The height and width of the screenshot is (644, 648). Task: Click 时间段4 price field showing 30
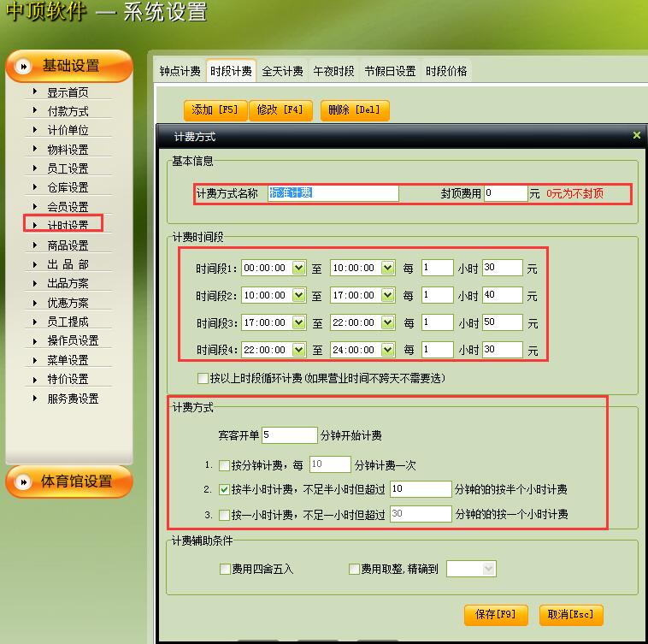[503, 349]
